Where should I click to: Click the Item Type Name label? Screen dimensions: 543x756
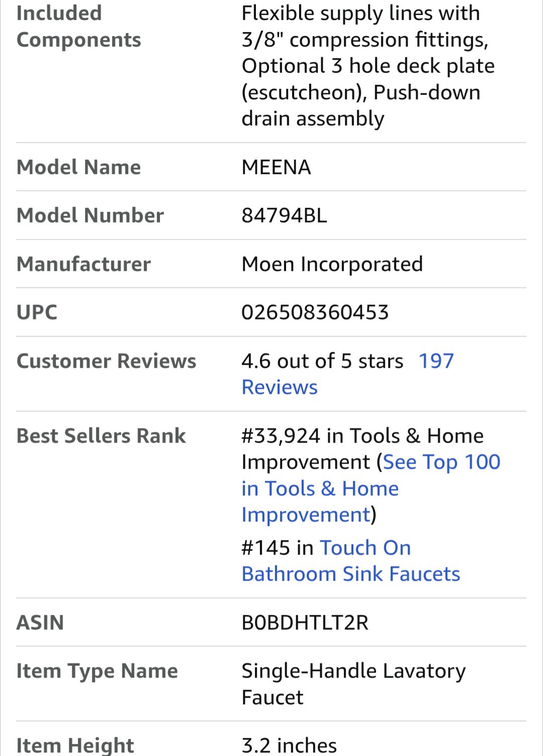pyautogui.click(x=97, y=671)
